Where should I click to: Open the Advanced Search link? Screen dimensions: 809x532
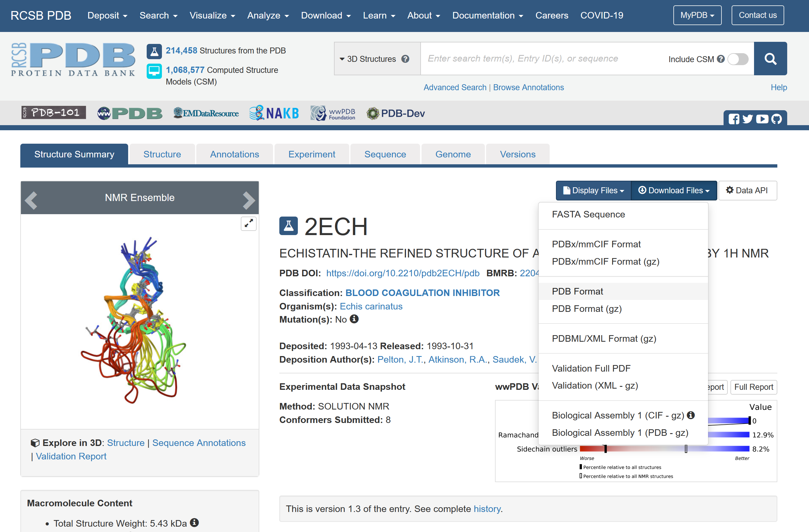pos(454,87)
